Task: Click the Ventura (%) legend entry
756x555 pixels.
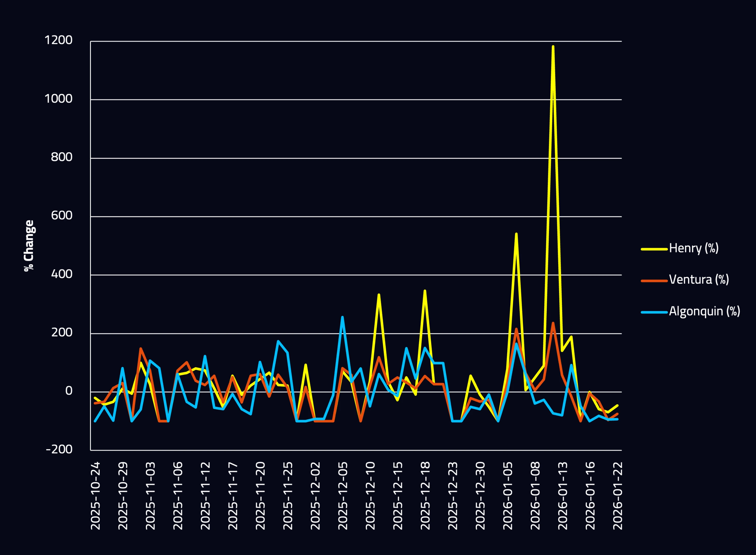Action: pyautogui.click(x=698, y=280)
